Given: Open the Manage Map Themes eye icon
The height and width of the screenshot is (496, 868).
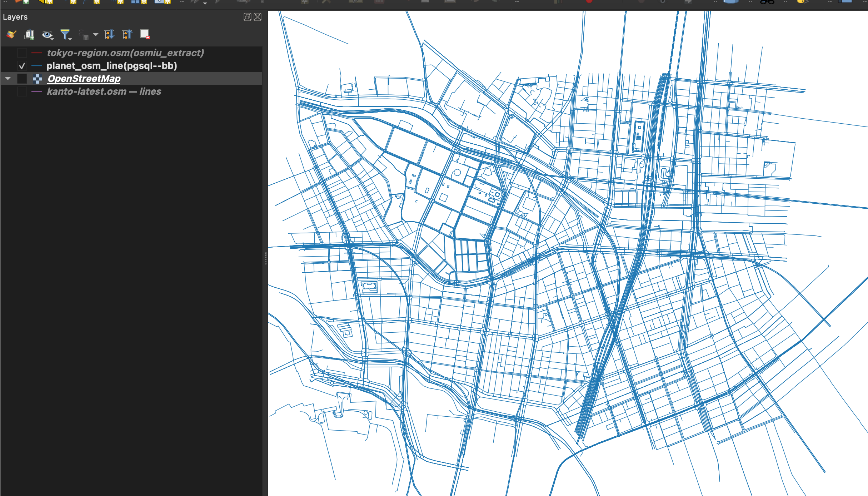Looking at the screenshot, I should [47, 34].
